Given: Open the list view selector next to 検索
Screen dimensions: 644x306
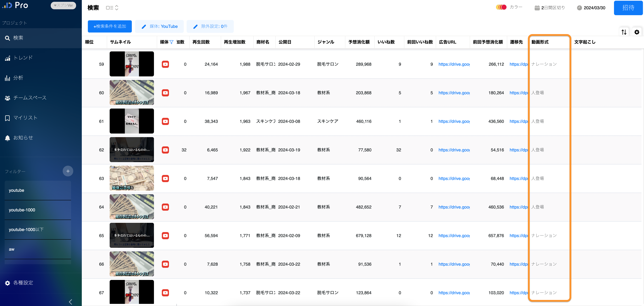Looking at the screenshot, I should pos(112,8).
